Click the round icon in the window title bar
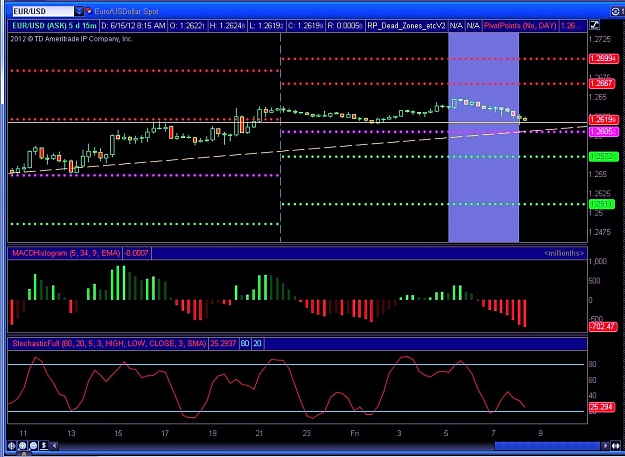 click(x=615, y=12)
